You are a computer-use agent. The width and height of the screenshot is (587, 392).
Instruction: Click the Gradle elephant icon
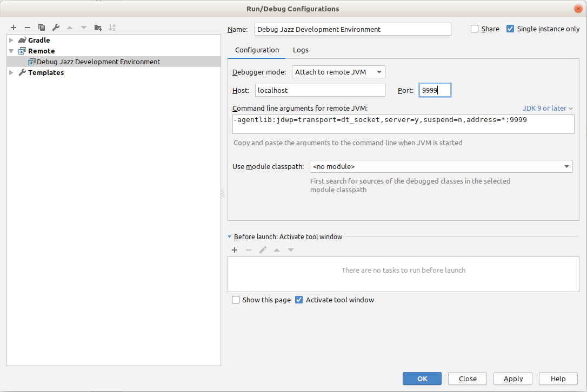(x=23, y=40)
